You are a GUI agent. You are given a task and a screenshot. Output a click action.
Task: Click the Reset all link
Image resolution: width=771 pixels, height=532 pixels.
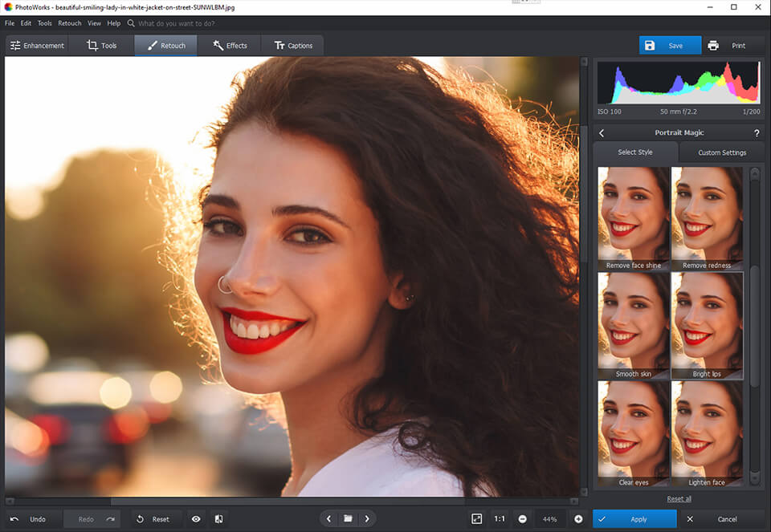[679, 499]
